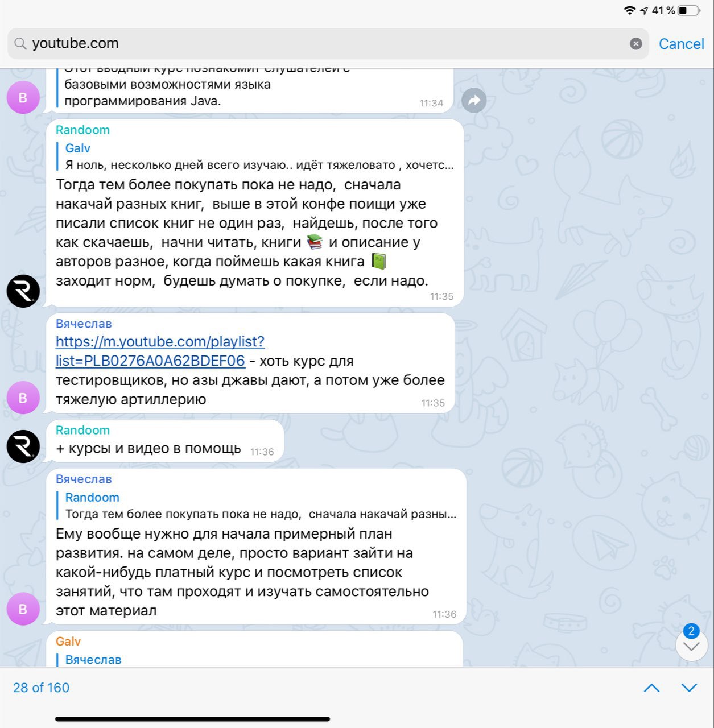Tap the Galv sender name at the bottom message

68,642
